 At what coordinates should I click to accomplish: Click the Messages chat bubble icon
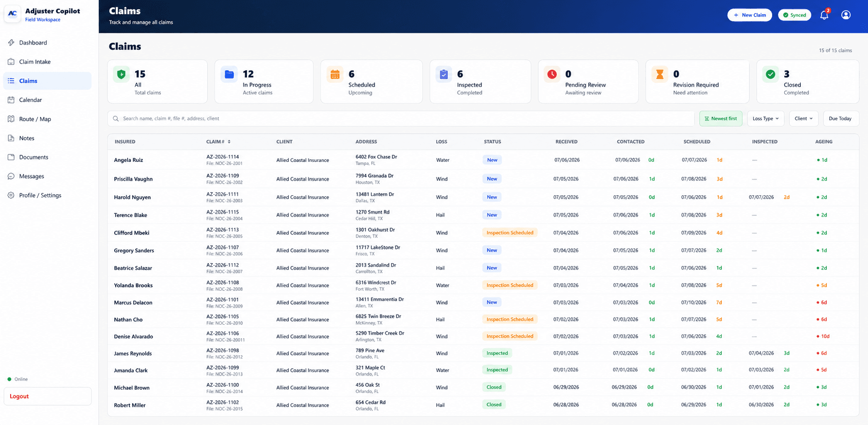pos(11,176)
